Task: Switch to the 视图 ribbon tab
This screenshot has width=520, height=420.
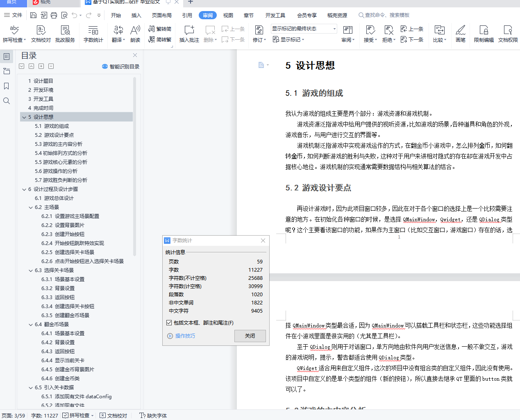Action: click(x=228, y=15)
